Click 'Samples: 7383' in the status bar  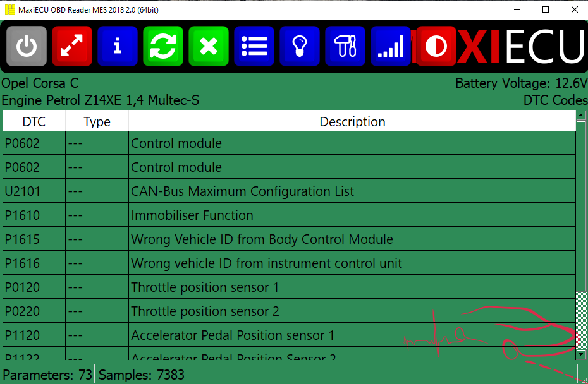click(142, 375)
